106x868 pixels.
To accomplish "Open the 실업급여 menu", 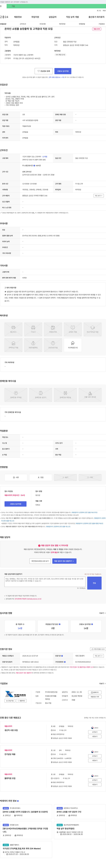I will 53,17.
